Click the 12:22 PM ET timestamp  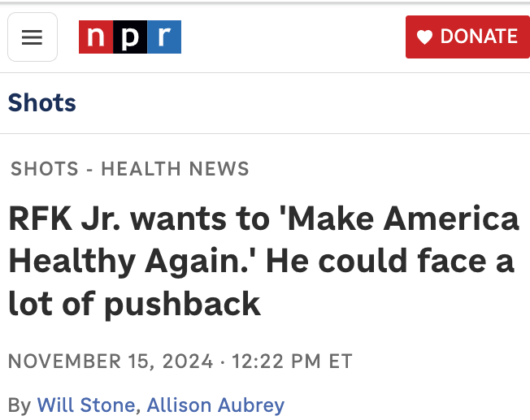[293, 362]
